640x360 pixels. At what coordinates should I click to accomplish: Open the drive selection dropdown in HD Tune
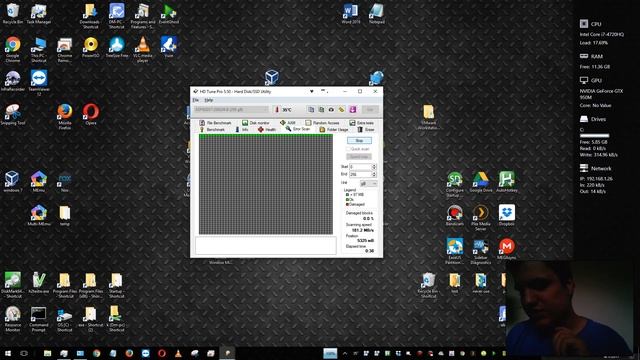231,109
